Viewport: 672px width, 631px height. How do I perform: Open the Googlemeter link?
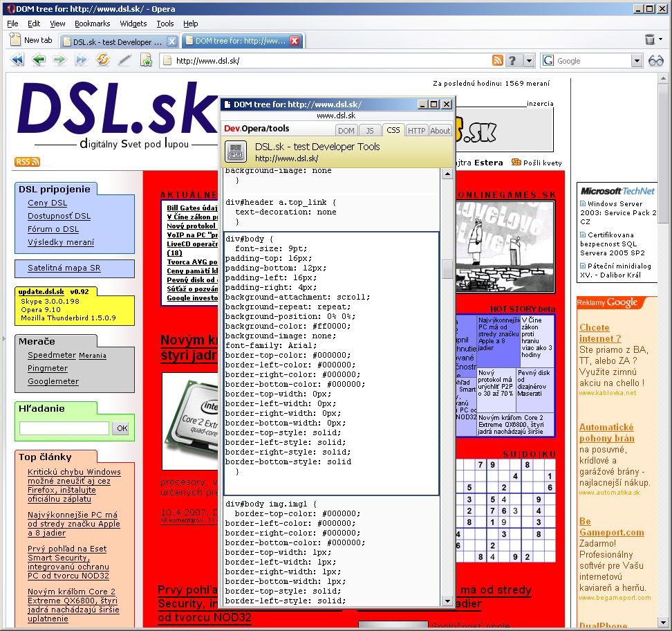(53, 381)
